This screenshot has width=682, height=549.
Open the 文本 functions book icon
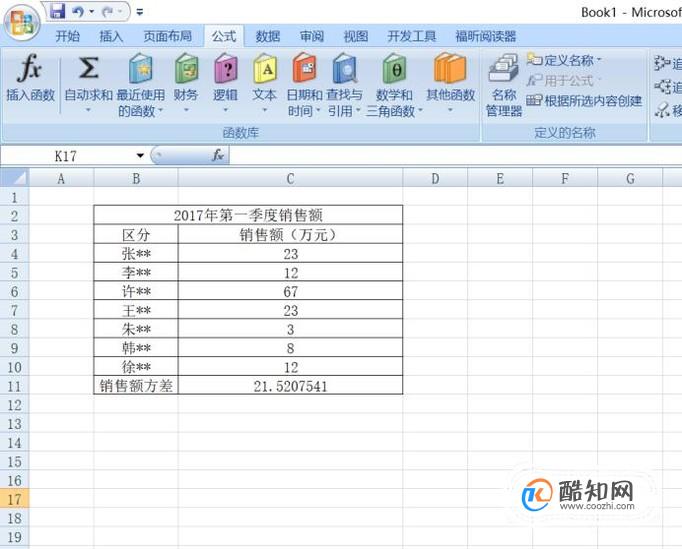[264, 68]
